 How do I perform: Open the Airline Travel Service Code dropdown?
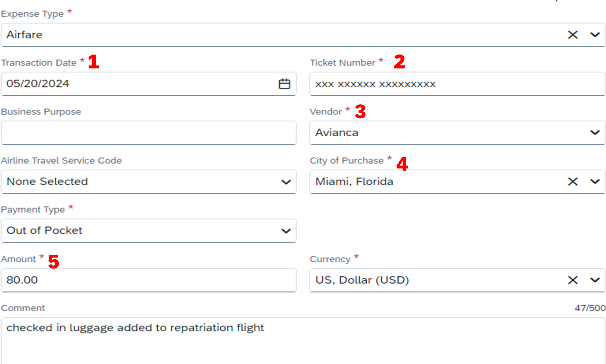click(x=148, y=182)
